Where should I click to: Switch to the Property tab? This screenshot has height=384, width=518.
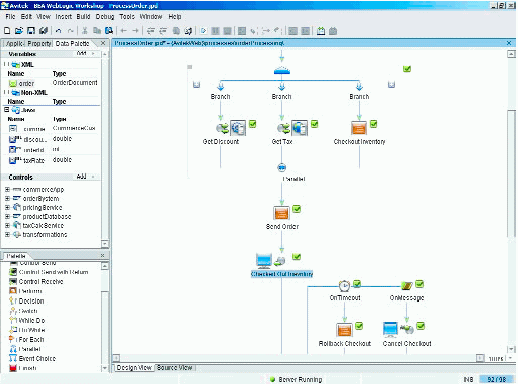(x=39, y=44)
